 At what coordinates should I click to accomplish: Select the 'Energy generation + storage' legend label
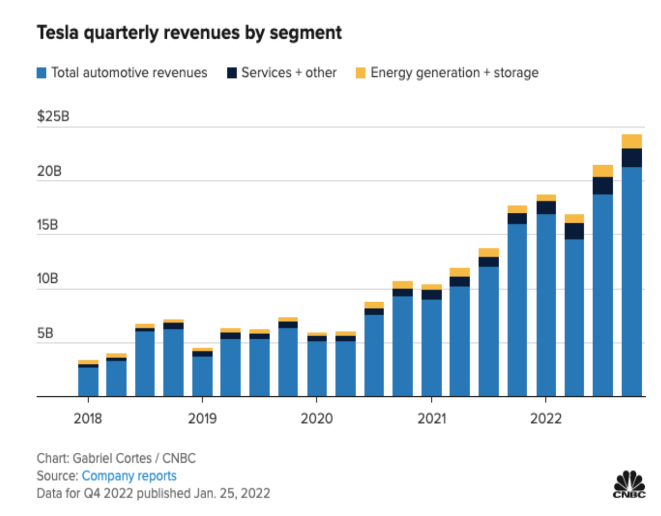pyautogui.click(x=454, y=73)
